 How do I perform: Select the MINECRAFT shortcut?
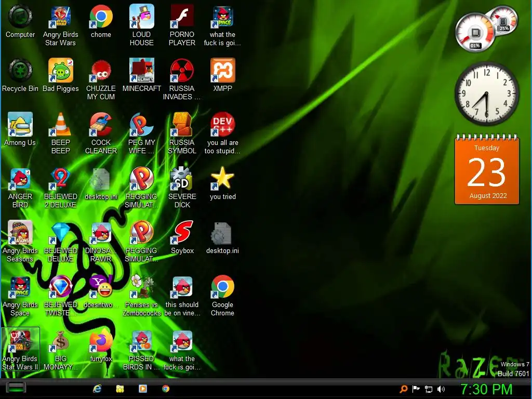click(141, 75)
